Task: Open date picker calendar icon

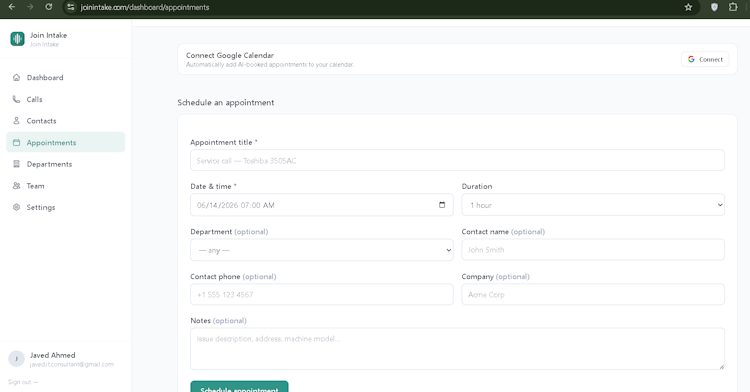Action: click(442, 205)
